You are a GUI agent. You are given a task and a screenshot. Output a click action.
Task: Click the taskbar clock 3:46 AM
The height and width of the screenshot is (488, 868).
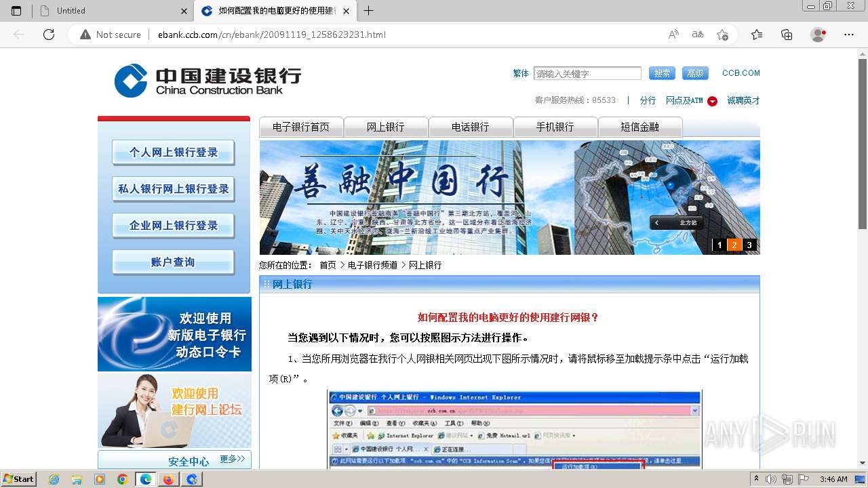tap(833, 479)
